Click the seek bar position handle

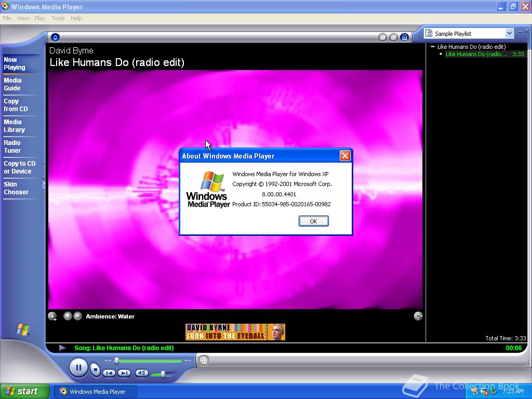pos(117,361)
